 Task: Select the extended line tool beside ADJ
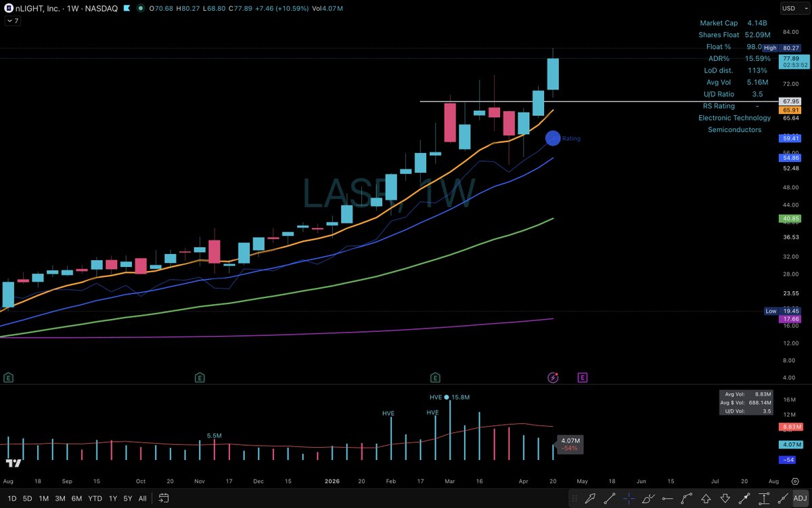784,499
